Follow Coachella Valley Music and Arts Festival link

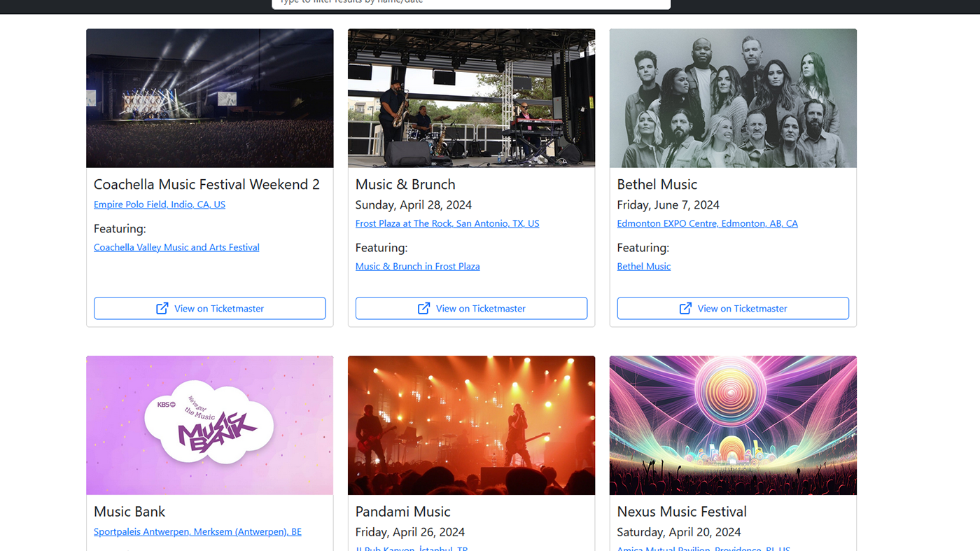coord(176,247)
